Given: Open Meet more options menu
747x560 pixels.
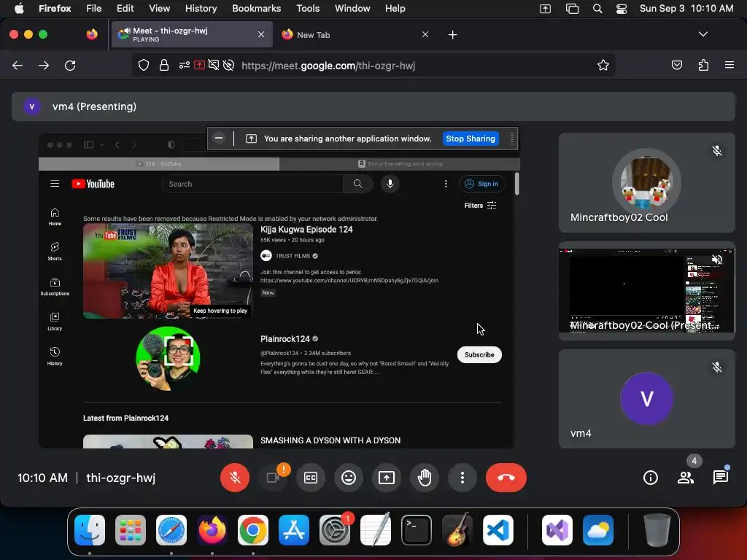Looking at the screenshot, I should [462, 478].
